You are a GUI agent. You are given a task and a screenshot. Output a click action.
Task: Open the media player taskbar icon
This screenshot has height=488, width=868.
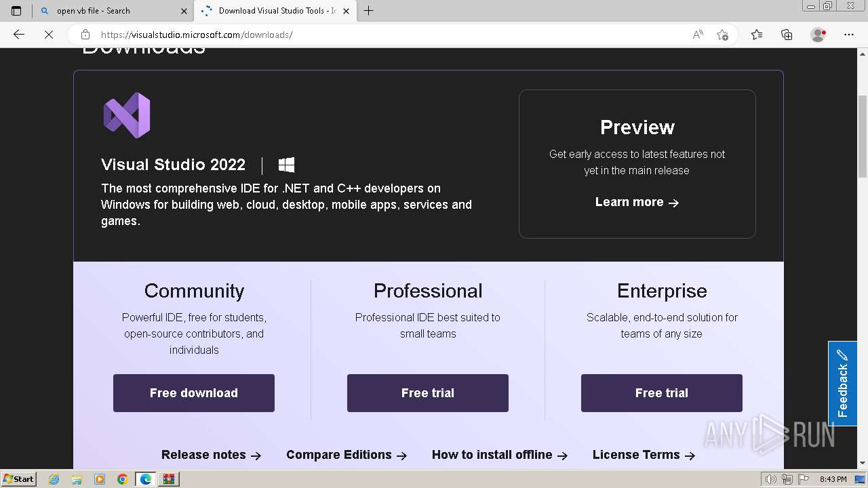[x=100, y=479]
